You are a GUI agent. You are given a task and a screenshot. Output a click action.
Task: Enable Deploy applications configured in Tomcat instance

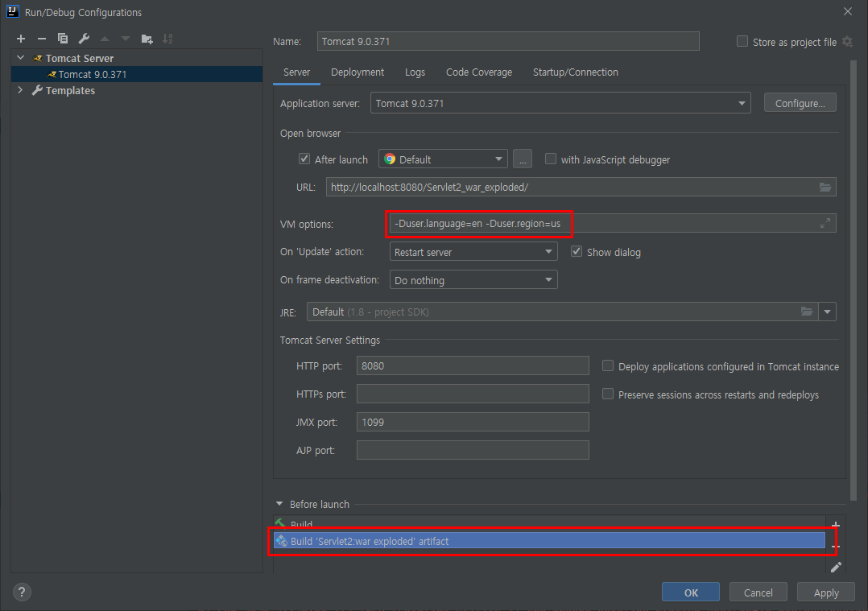(x=608, y=365)
